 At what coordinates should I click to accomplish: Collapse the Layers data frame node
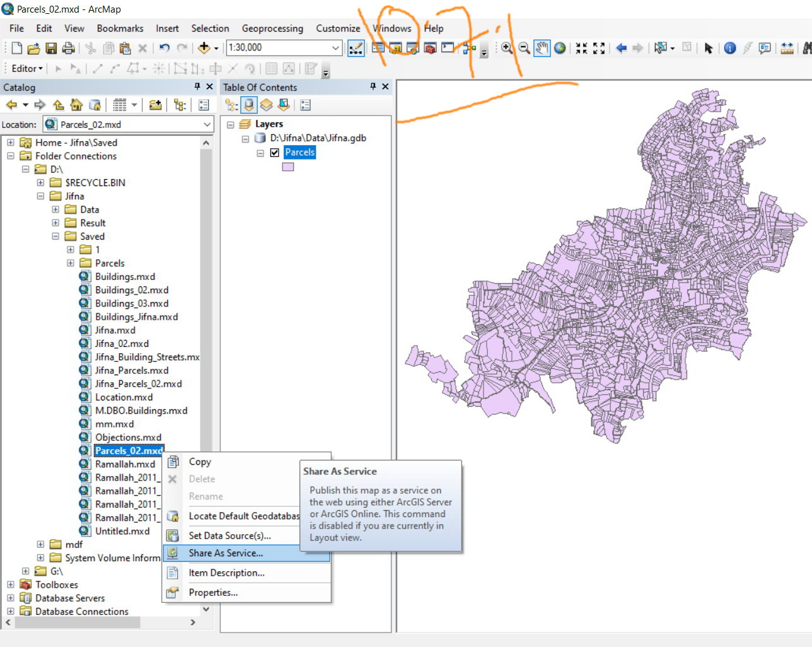(x=231, y=125)
